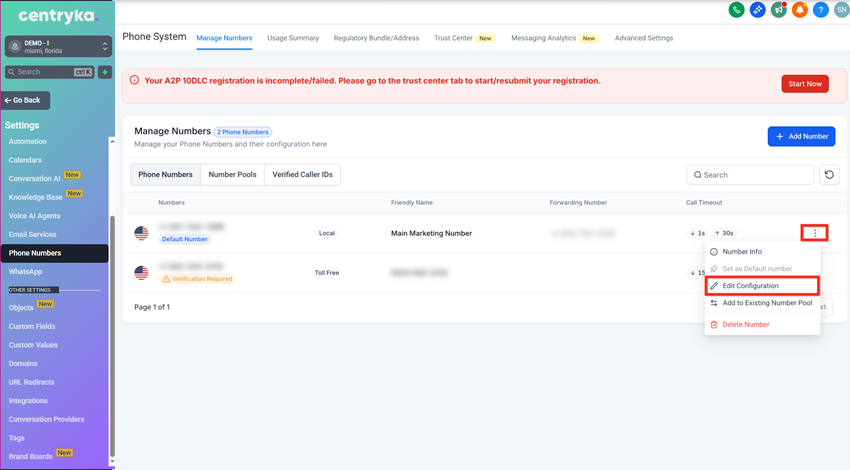Switch to Verified Caller IDs tab

[304, 175]
